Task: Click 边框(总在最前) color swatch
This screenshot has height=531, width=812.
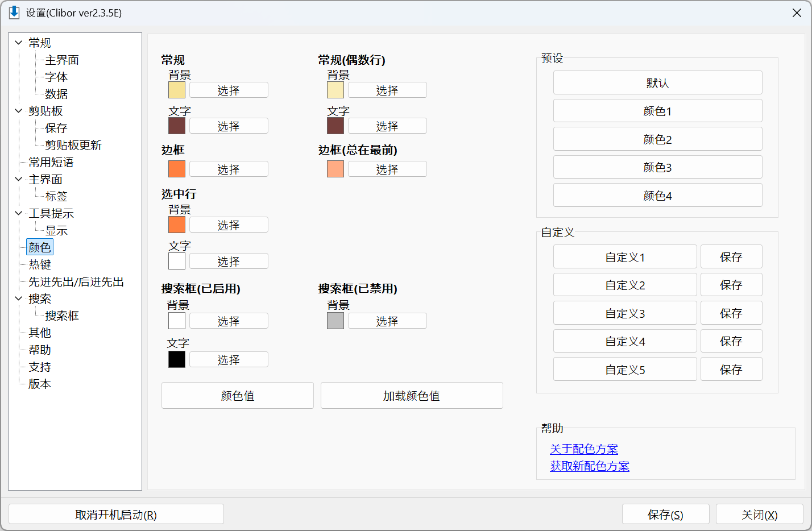Action: coord(335,169)
